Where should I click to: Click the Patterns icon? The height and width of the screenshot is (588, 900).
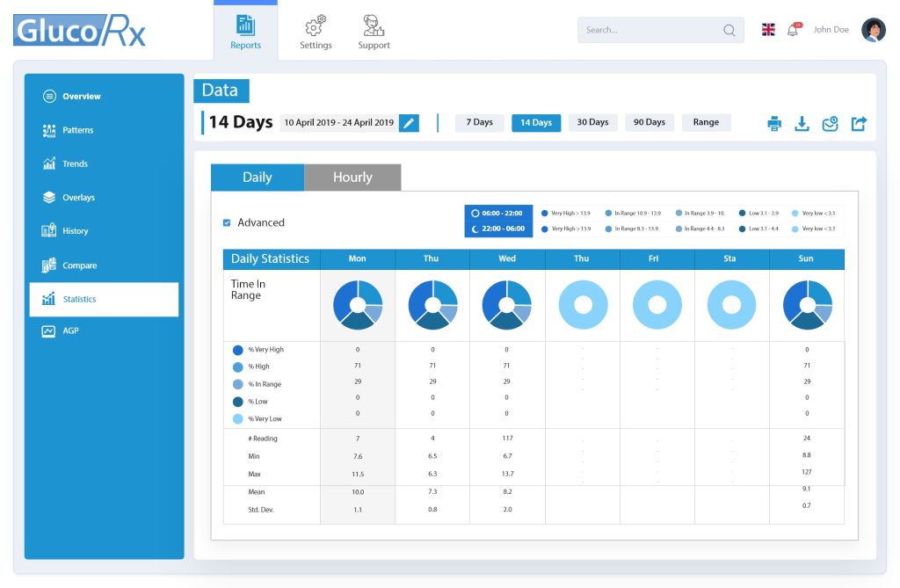pyautogui.click(x=49, y=130)
